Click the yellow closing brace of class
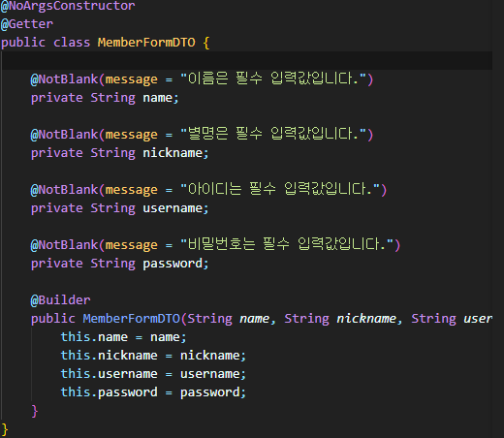 click(x=5, y=429)
